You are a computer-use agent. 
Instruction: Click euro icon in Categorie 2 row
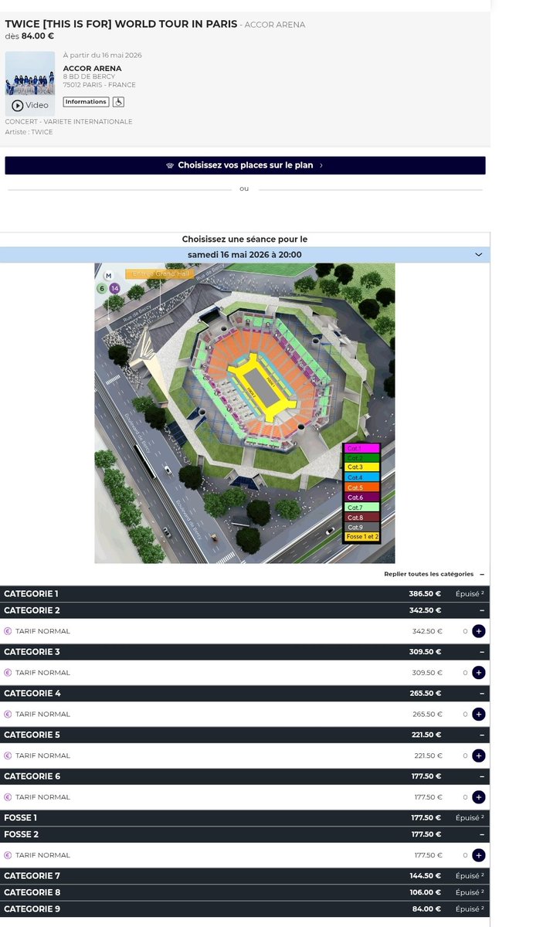coord(8,631)
